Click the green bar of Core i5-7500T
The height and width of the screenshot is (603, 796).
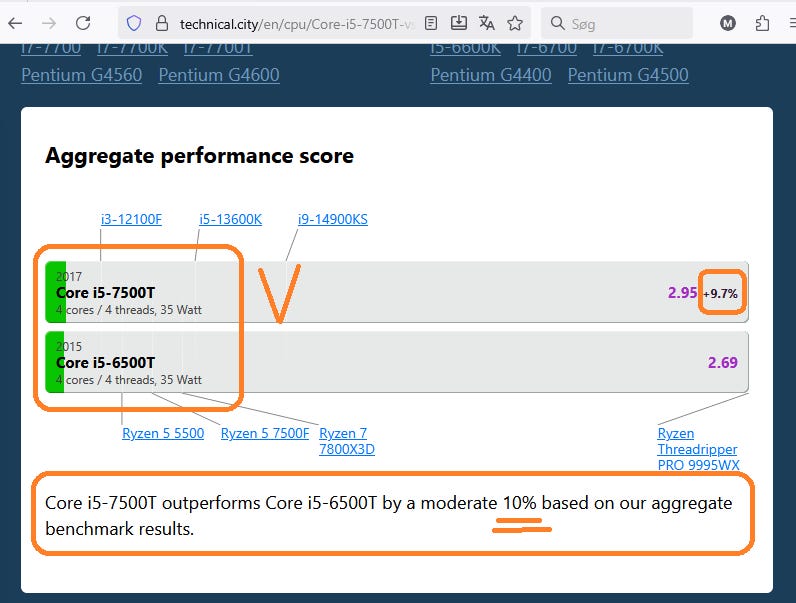[55, 292]
